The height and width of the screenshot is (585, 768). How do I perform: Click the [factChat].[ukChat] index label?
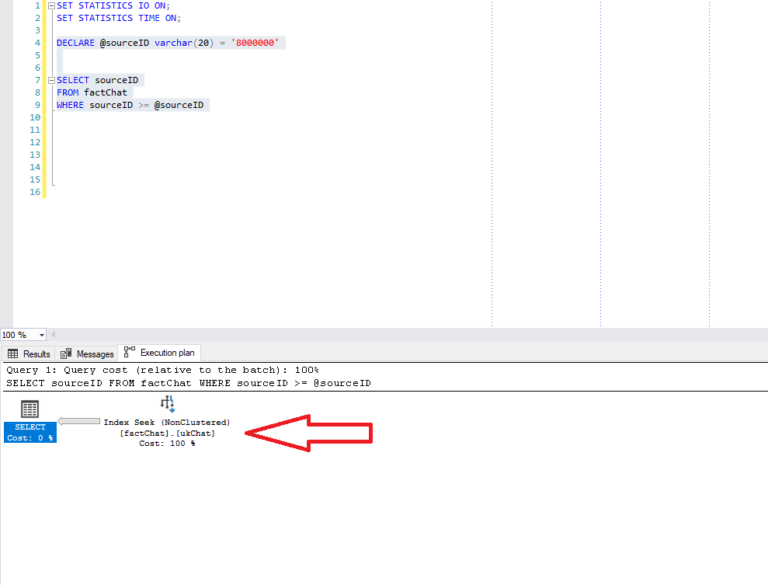[x=167, y=433]
